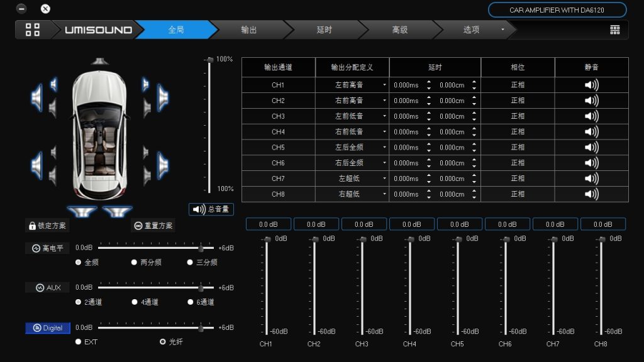644x362 pixels.
Task: Select the rear-right gray lower speaker
Action: (x=147, y=176)
